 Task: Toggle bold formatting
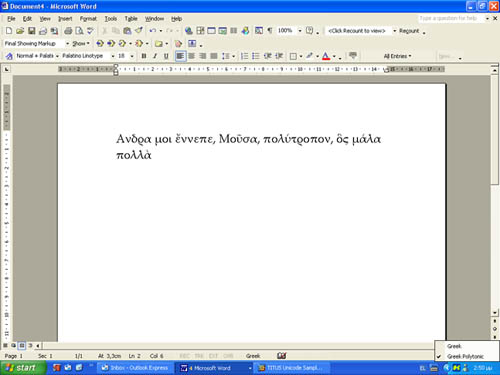tap(144, 56)
